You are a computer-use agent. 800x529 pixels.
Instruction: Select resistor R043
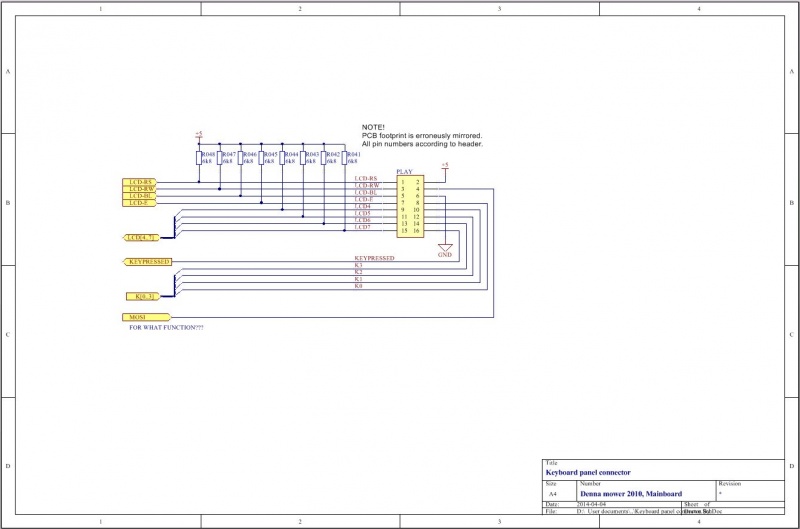303,158
